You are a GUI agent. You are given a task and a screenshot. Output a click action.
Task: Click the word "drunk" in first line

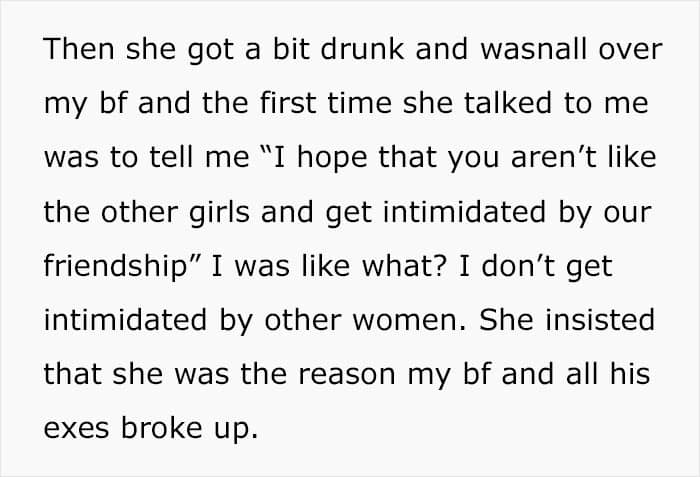362,49
